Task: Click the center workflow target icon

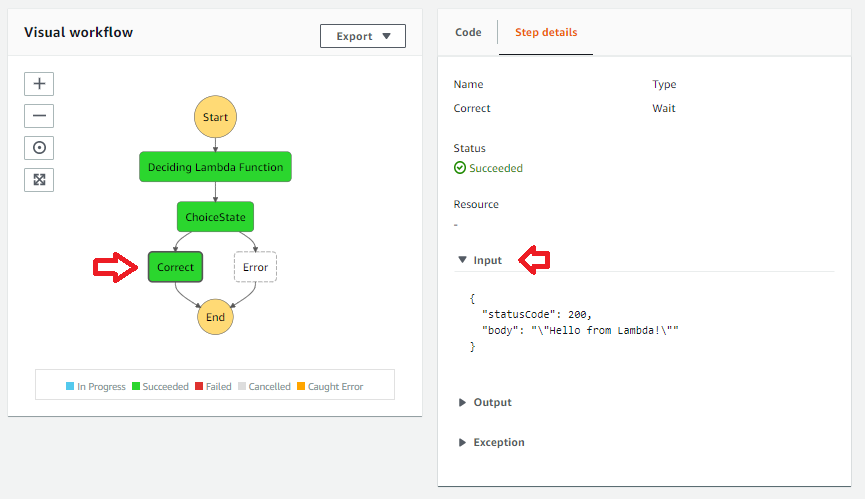Action: 39,148
